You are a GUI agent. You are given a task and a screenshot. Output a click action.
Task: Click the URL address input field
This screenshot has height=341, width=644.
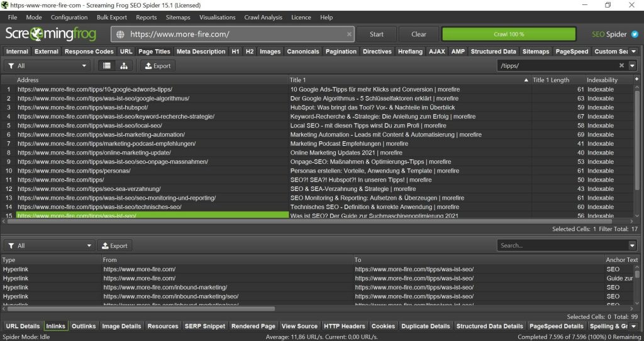(x=232, y=35)
